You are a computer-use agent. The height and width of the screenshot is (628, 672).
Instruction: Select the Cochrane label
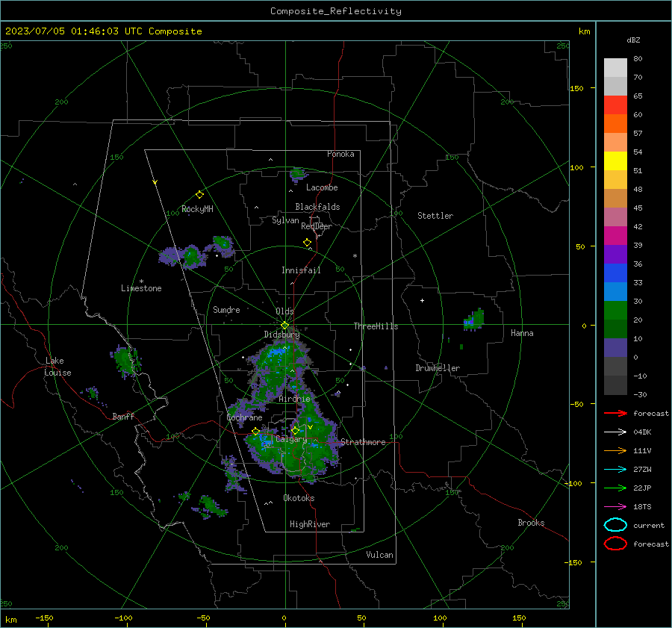coord(244,417)
